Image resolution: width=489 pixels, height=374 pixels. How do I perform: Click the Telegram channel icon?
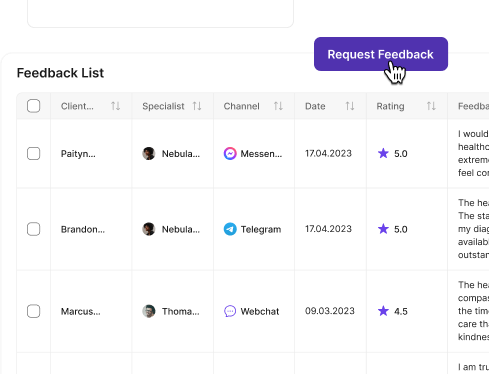230,229
